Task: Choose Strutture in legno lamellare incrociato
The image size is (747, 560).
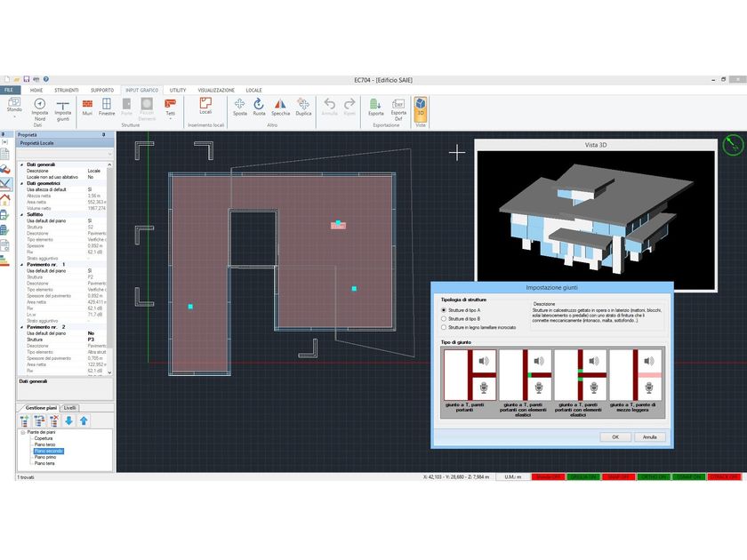Action: pyautogui.click(x=444, y=327)
